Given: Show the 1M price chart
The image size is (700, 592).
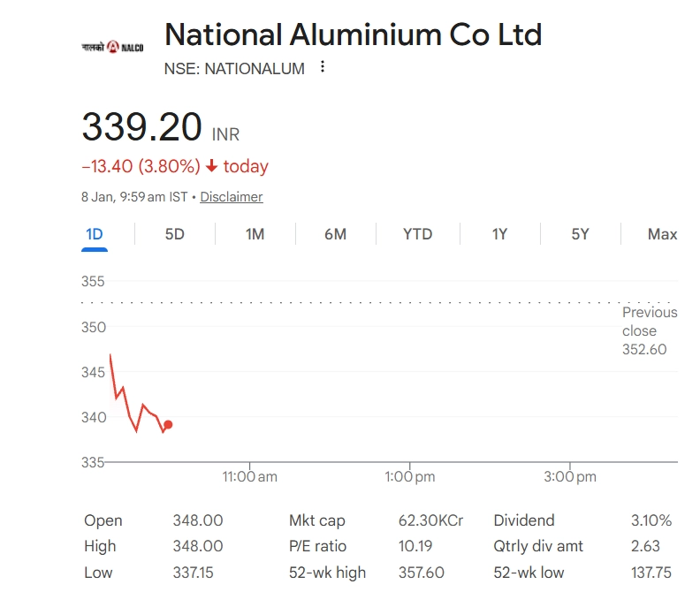Looking at the screenshot, I should 255,234.
